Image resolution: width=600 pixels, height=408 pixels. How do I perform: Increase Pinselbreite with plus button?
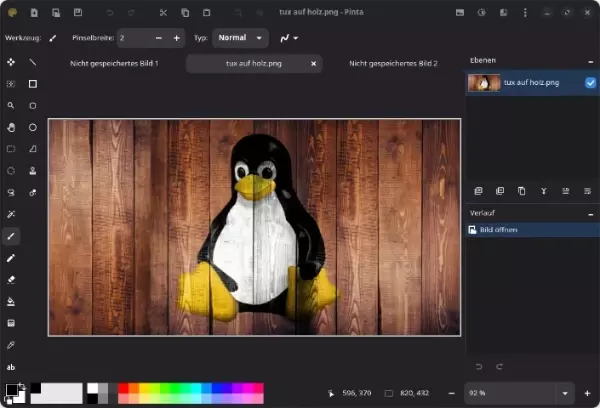pos(176,38)
